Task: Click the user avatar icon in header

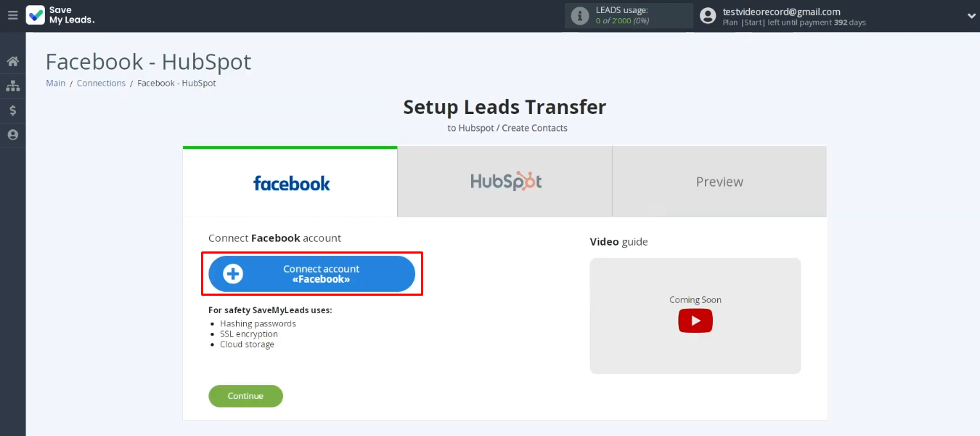Action: click(x=708, y=15)
